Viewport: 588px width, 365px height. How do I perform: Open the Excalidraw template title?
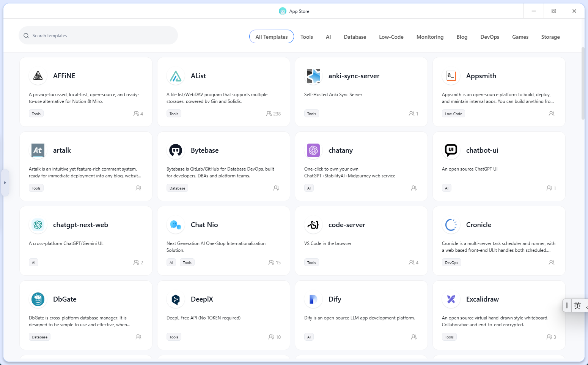click(x=482, y=299)
